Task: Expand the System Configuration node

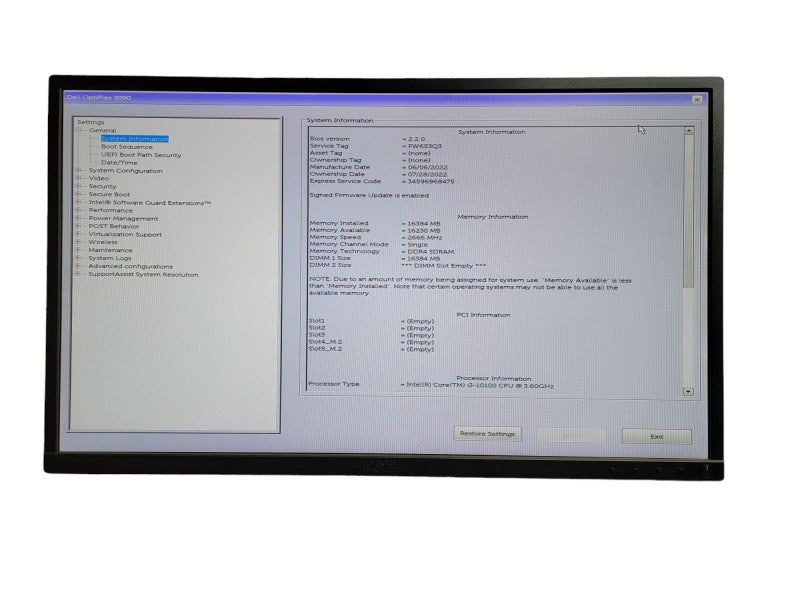Action: (79, 170)
